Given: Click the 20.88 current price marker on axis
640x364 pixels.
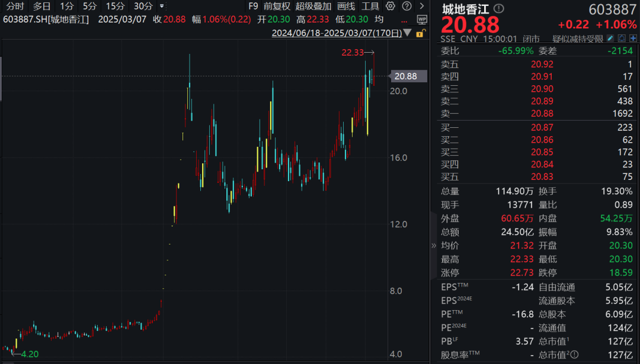Looking at the screenshot, I should click(409, 76).
